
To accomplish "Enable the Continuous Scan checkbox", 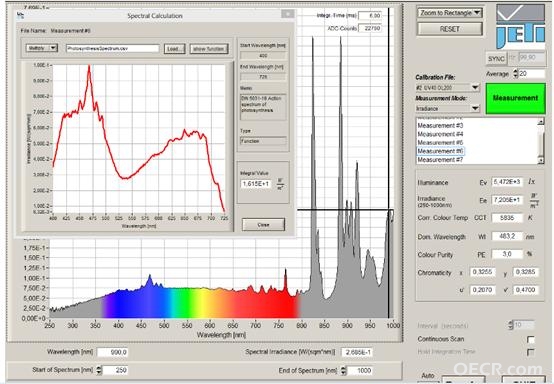I will pos(530,339).
